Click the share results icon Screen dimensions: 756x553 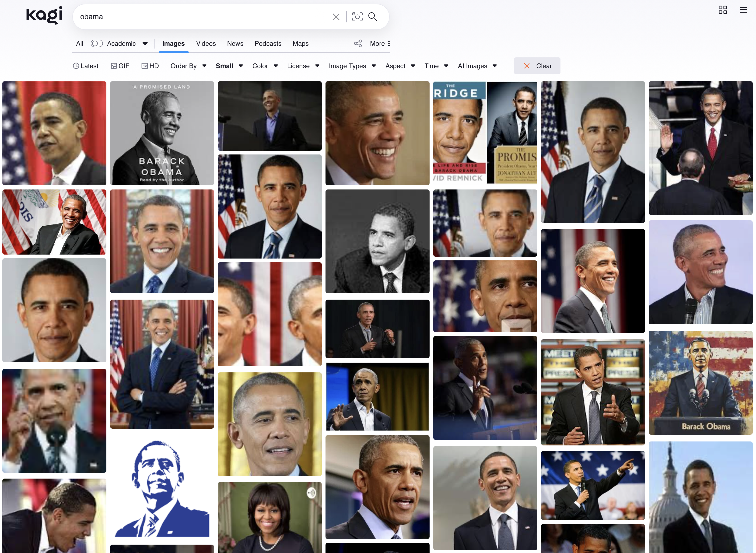(x=358, y=44)
